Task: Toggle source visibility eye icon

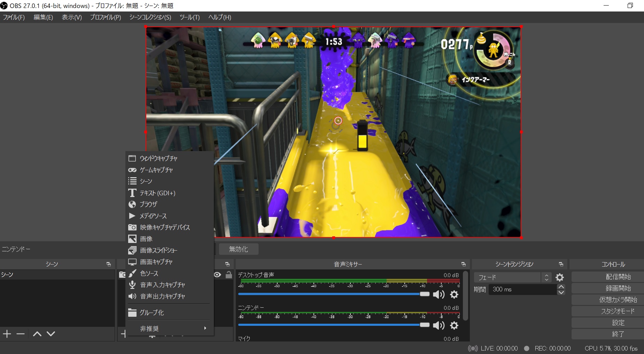Action: 218,275
